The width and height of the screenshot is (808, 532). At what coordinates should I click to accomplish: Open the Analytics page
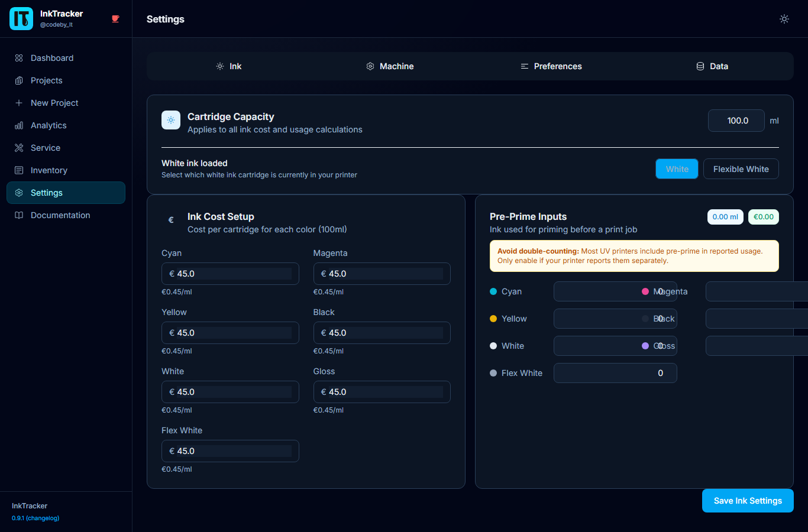pos(66,125)
